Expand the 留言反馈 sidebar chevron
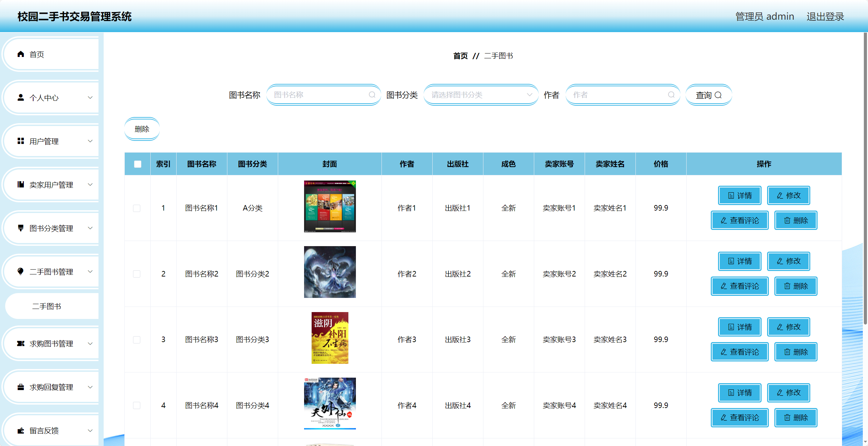The width and height of the screenshot is (868, 446). pyautogui.click(x=90, y=430)
